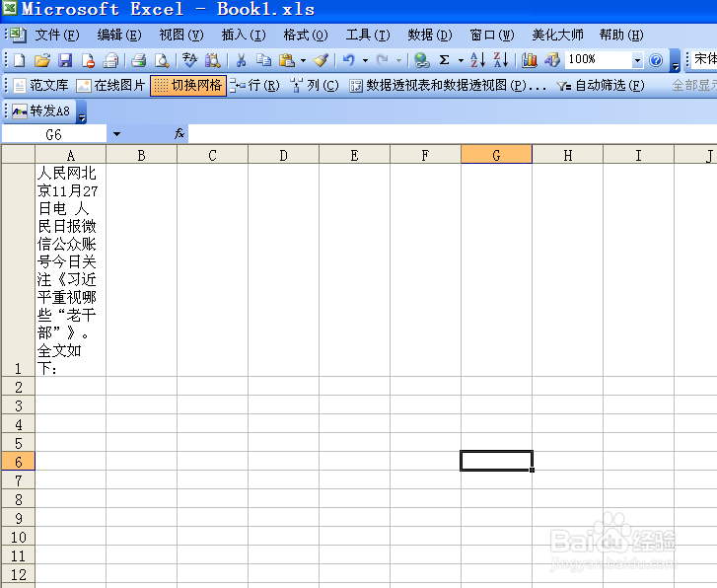Click the 转发A8 button
This screenshot has height=588, width=717.
41,111
